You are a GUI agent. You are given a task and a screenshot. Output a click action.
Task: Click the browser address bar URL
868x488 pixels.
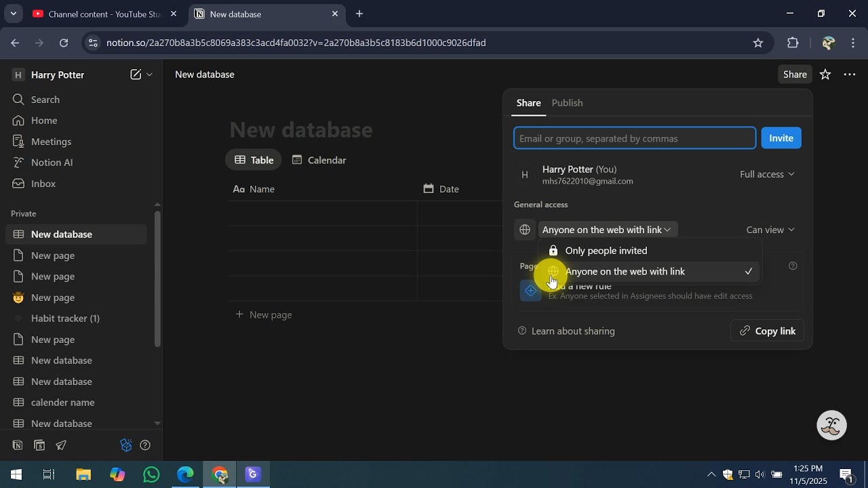296,43
